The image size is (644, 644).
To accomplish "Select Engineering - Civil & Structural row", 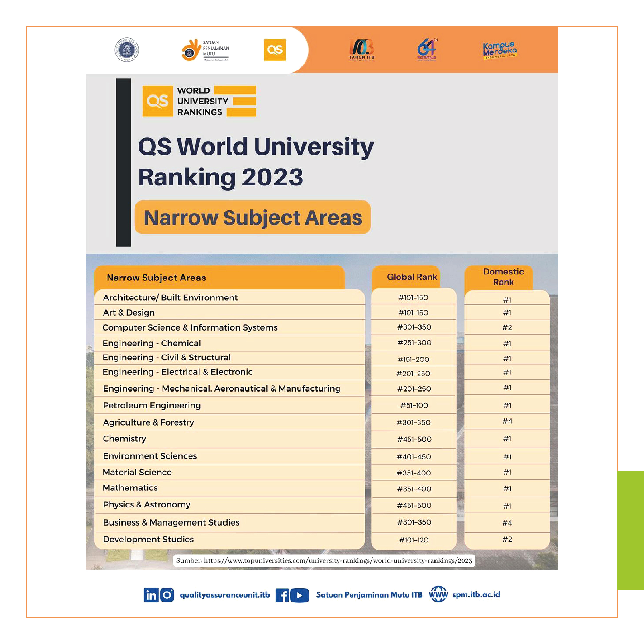I will tap(229, 358).
